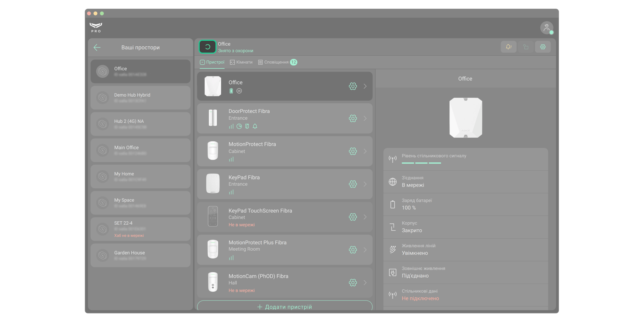Screen dimensions: 644x322
Task: Click the back arrow in Ваші простори
Action: [x=97, y=47]
